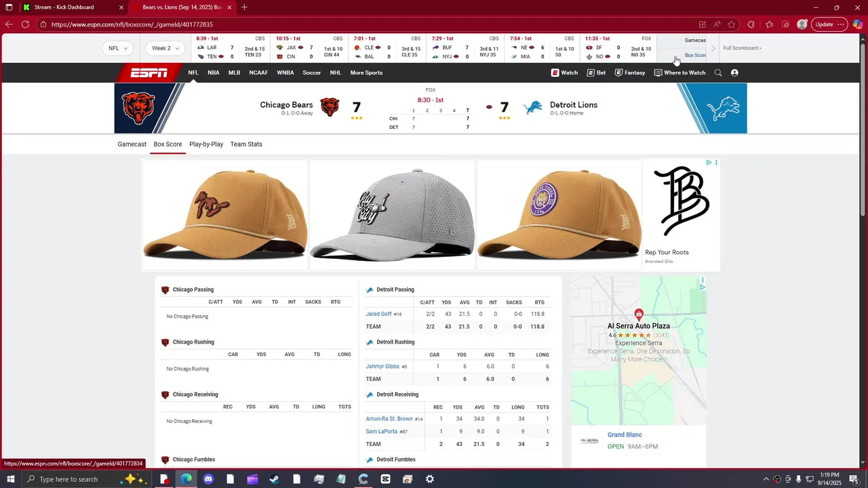Image resolution: width=868 pixels, height=488 pixels.
Task: Select Soccer in ESPN navigation
Action: pos(312,73)
